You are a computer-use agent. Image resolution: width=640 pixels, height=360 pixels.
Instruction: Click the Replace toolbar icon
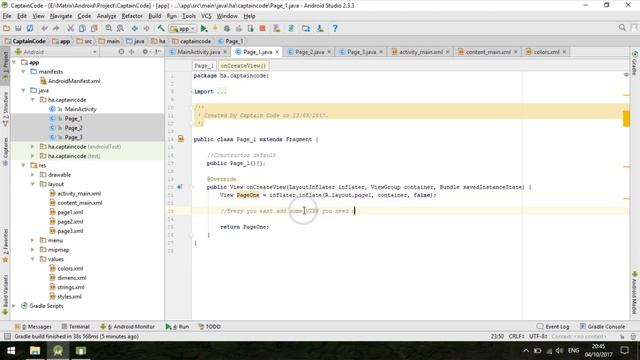120,28
